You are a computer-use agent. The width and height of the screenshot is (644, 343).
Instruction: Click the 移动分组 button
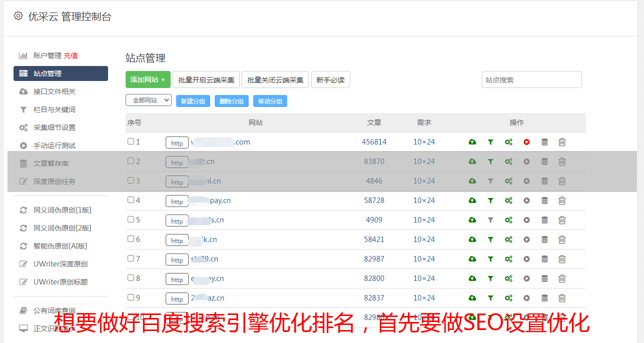coord(270,101)
